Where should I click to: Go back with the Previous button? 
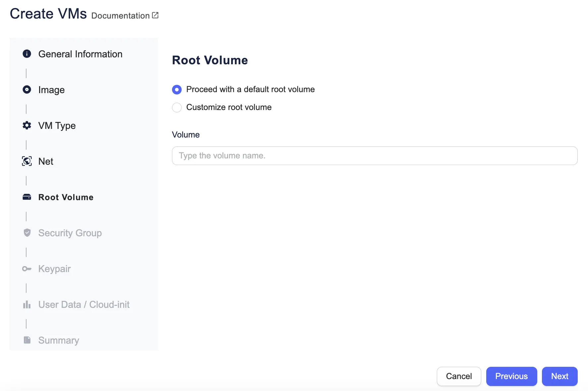pyautogui.click(x=511, y=376)
